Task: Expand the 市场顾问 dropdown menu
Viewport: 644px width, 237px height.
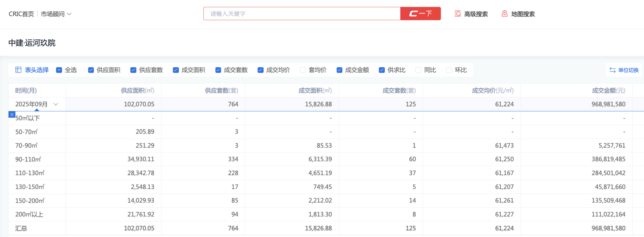Action: coord(56,14)
